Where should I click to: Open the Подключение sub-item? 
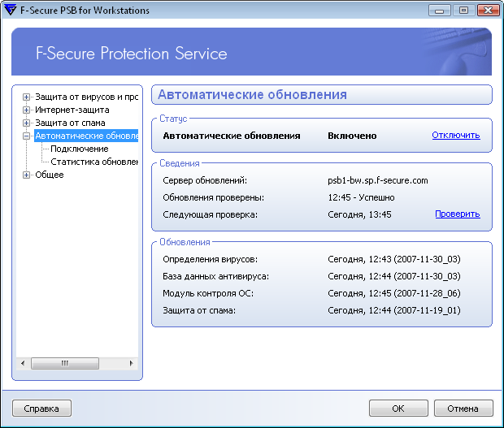pyautogui.click(x=80, y=149)
